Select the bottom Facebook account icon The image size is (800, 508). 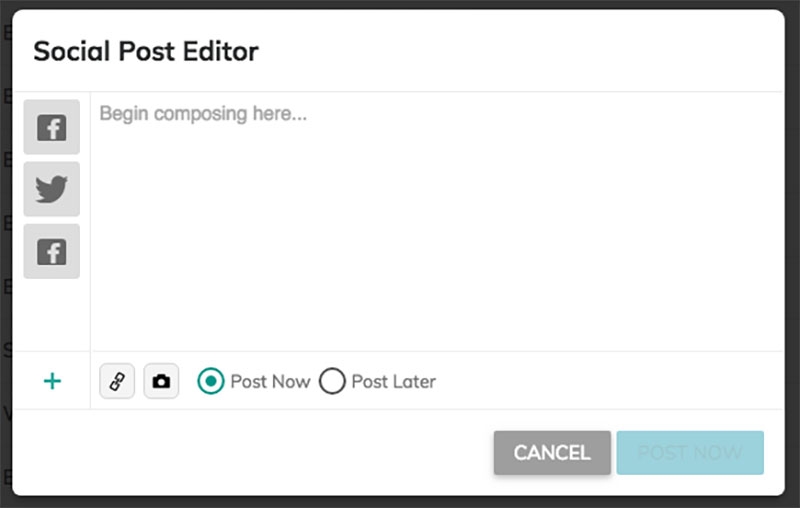coord(51,251)
